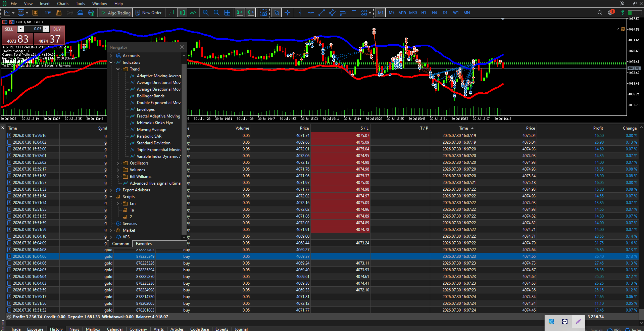
Task: Expand the Expert Advisors node
Action: tap(111, 190)
